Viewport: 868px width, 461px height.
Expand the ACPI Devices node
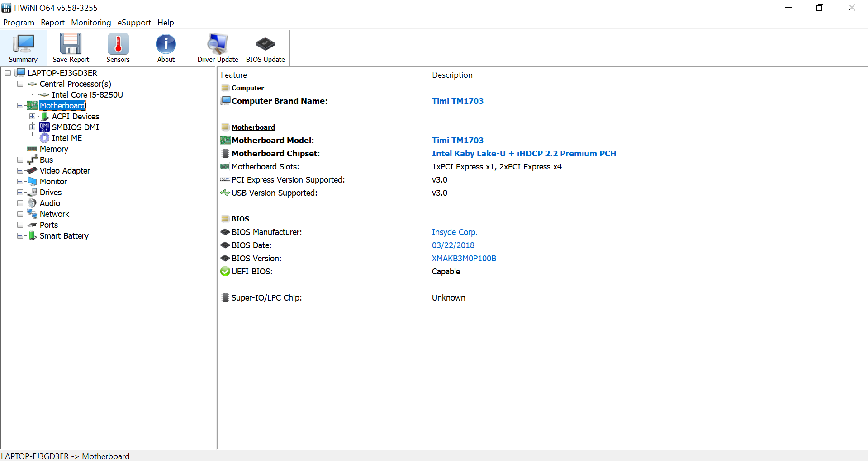click(x=32, y=117)
